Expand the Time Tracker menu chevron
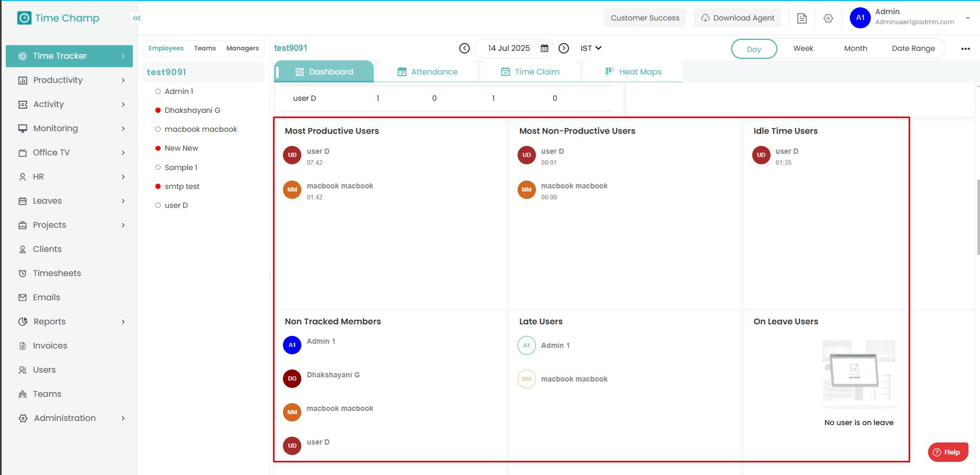Viewport: 980px width, 475px height. (x=123, y=56)
